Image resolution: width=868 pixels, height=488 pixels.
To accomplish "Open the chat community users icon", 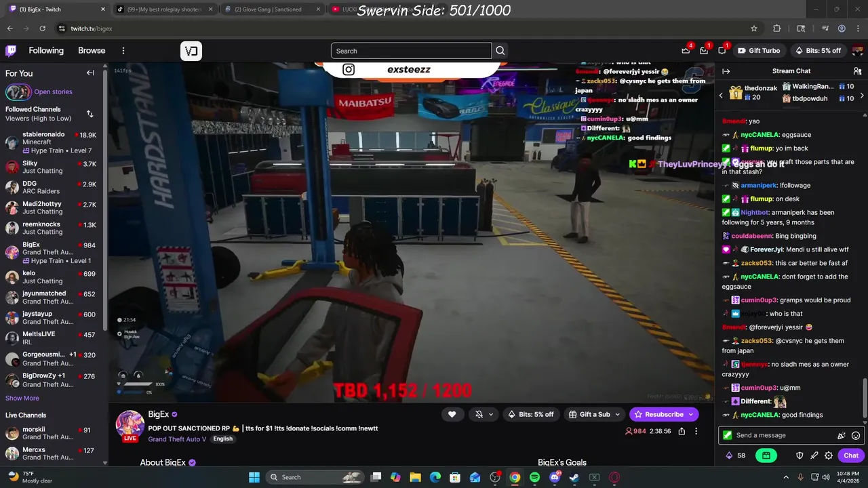I will (857, 71).
